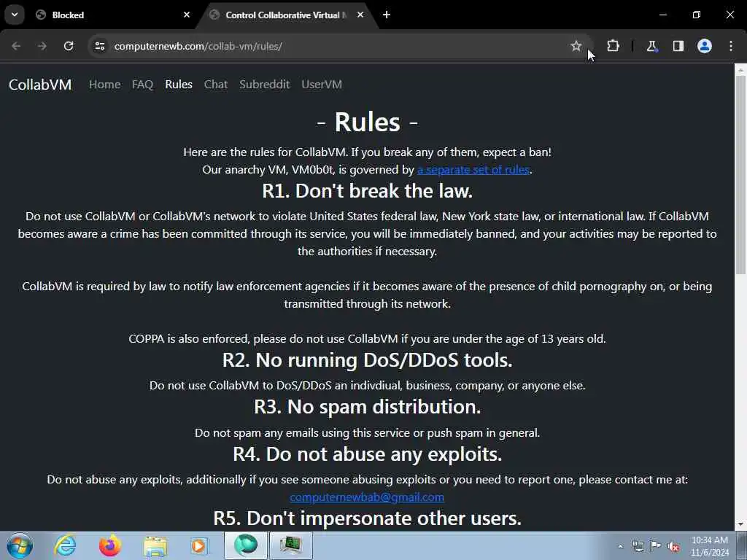Show hidden tray icons arrow
The height and width of the screenshot is (560, 747).
coord(620,547)
